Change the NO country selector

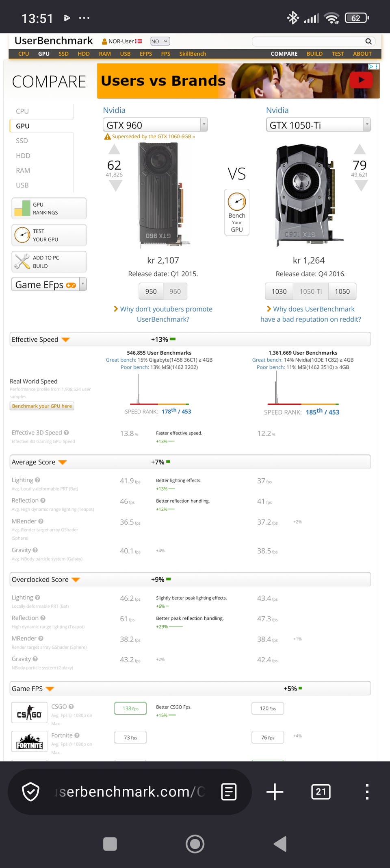pos(160,41)
